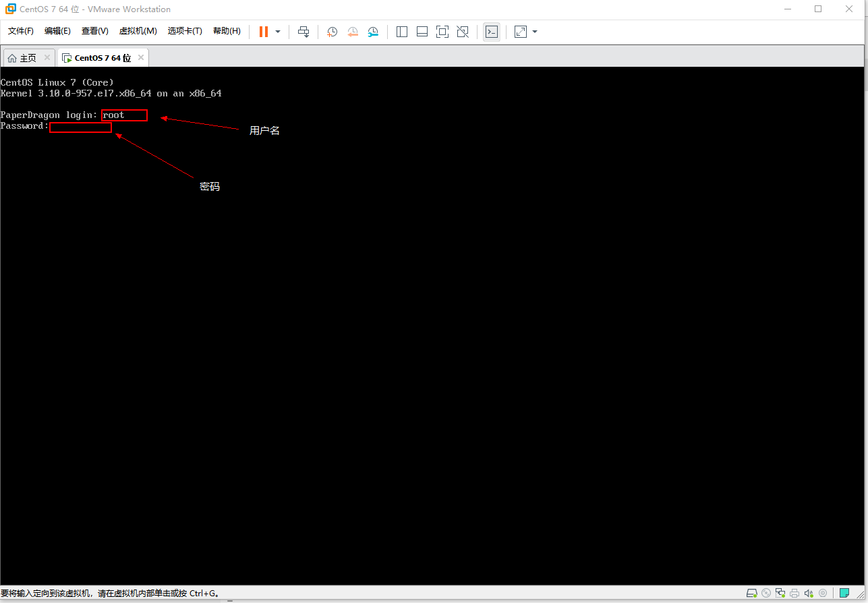The height and width of the screenshot is (603, 868).
Task: Close the VMware Workstation window
Action: tap(850, 9)
